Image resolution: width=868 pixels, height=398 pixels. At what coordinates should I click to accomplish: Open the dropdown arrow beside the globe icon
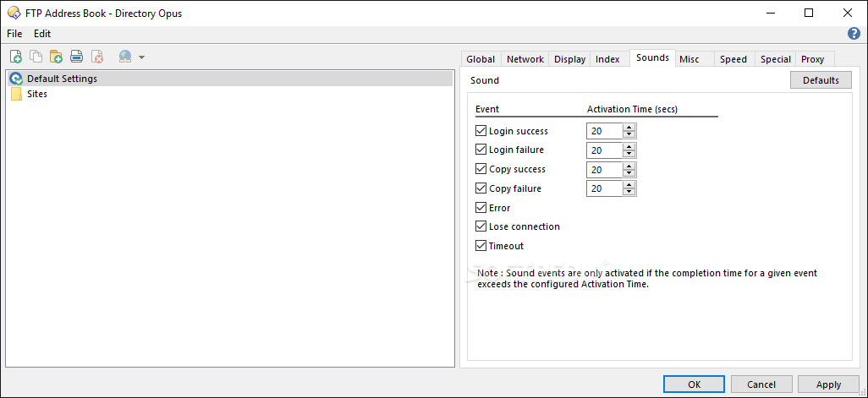142,57
